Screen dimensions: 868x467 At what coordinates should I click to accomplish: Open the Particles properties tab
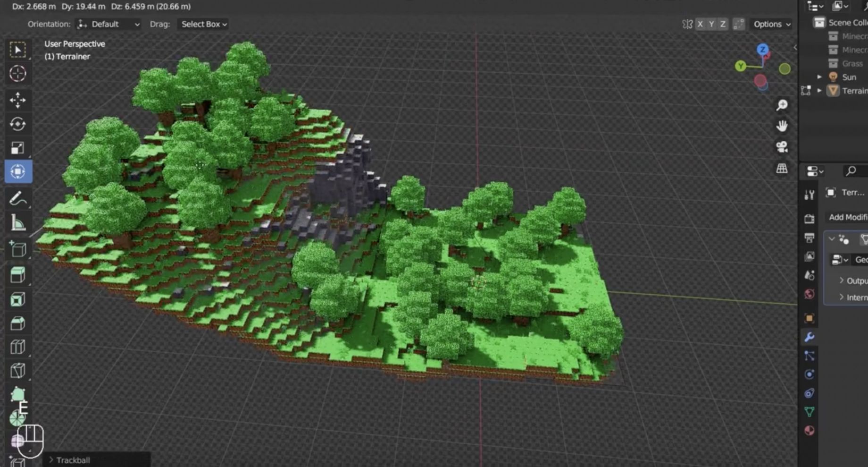[810, 356]
